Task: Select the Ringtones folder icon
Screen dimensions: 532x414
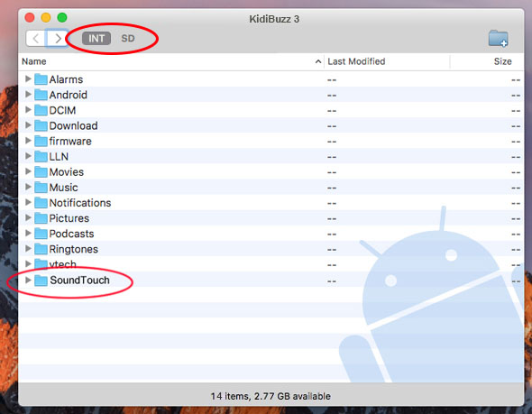Action: tap(41, 249)
